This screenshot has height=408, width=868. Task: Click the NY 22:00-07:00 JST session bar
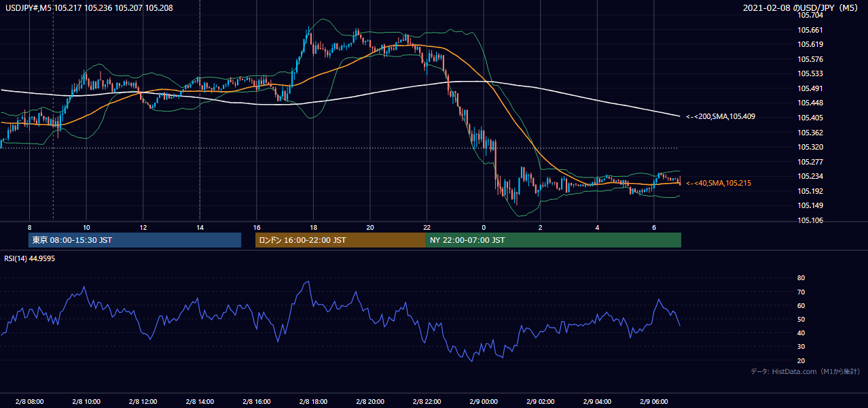[553, 240]
